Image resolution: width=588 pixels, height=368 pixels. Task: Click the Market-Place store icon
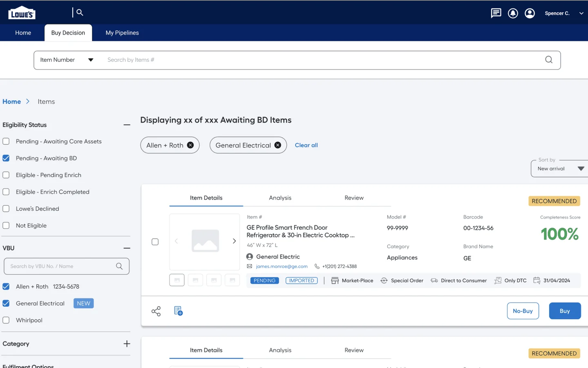(335, 280)
